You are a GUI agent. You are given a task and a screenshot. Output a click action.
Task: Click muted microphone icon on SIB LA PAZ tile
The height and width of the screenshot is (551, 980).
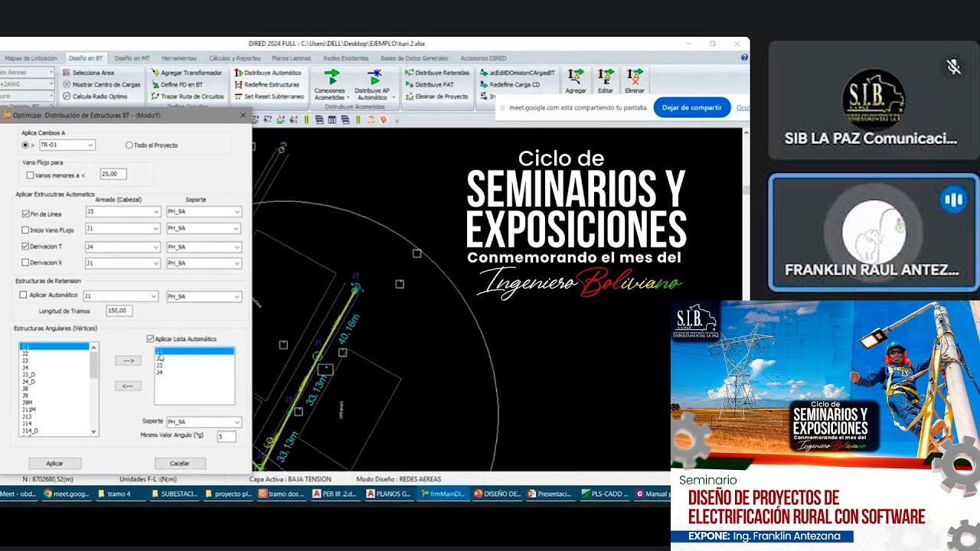(x=953, y=67)
